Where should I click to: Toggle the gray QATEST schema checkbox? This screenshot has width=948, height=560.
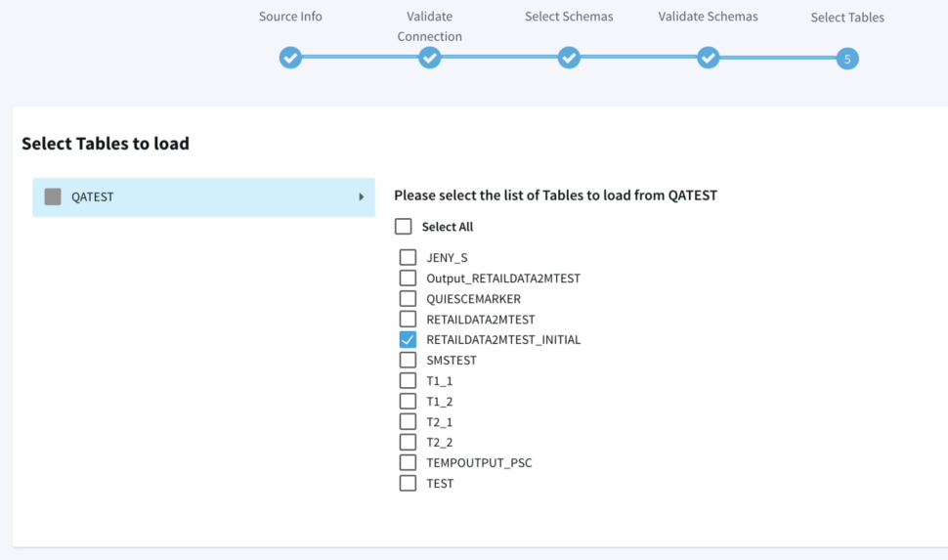pyautogui.click(x=53, y=196)
